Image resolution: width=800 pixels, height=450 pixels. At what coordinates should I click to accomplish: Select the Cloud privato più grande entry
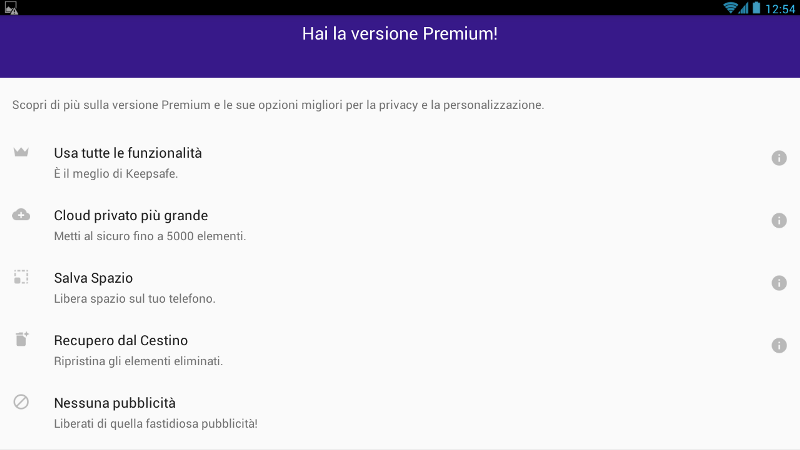(400, 225)
